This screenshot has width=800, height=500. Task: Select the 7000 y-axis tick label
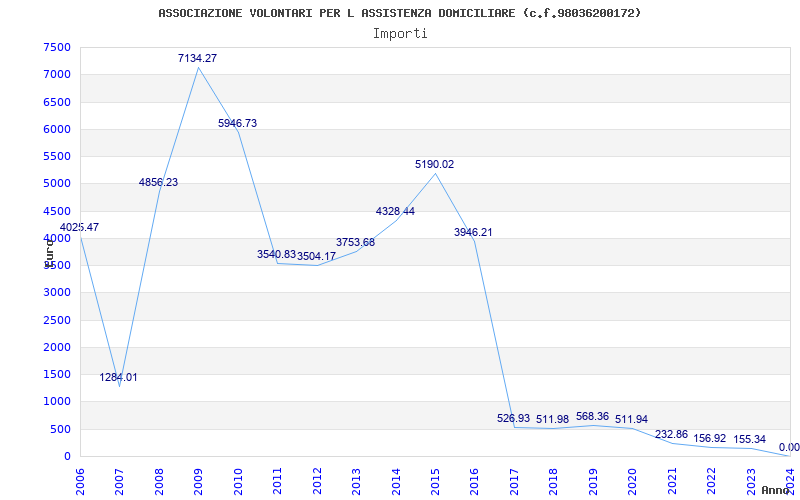(57, 75)
